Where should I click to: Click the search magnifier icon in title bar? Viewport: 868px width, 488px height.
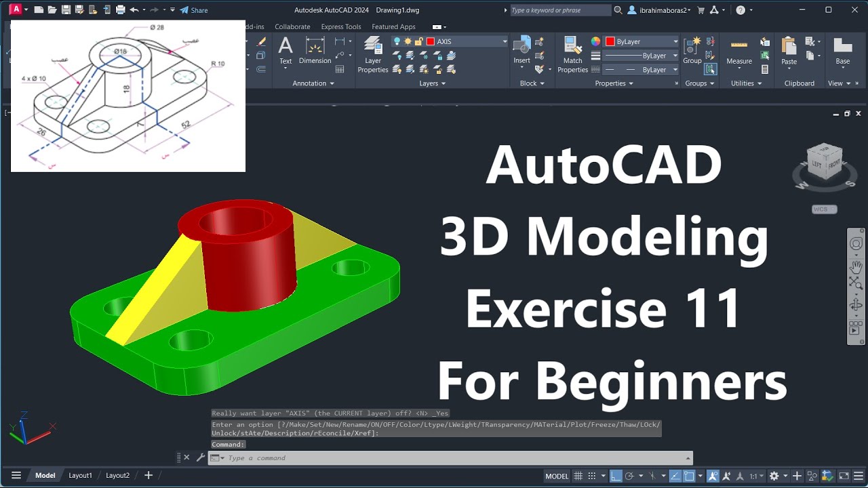[x=618, y=10]
